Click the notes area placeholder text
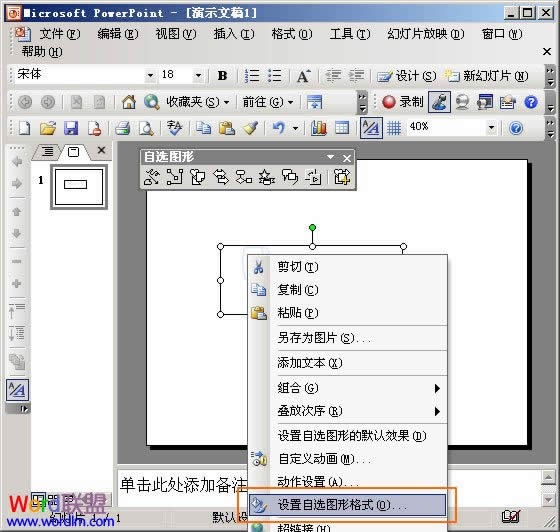 pos(183,485)
